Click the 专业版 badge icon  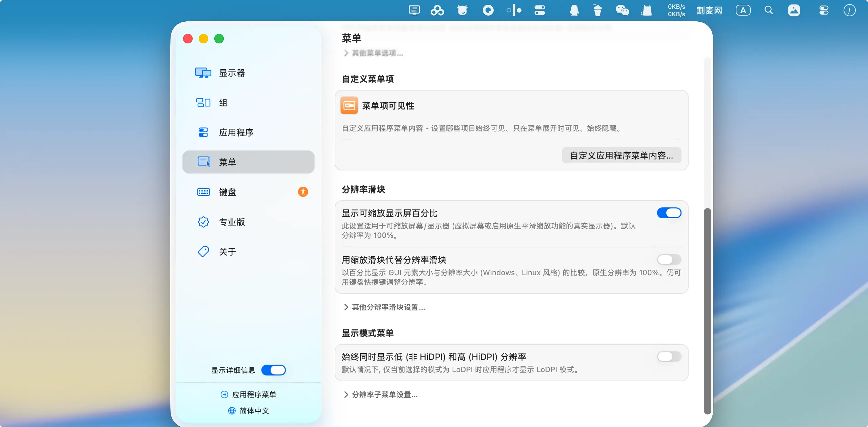[203, 222]
